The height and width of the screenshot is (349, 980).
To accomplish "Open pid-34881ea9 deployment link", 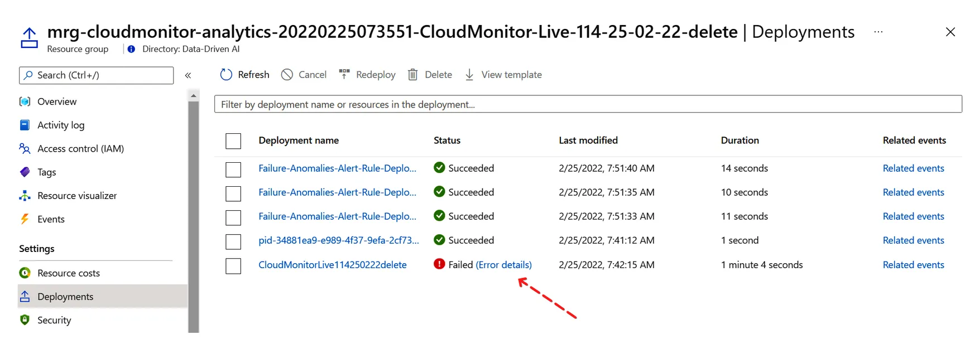I will point(339,240).
